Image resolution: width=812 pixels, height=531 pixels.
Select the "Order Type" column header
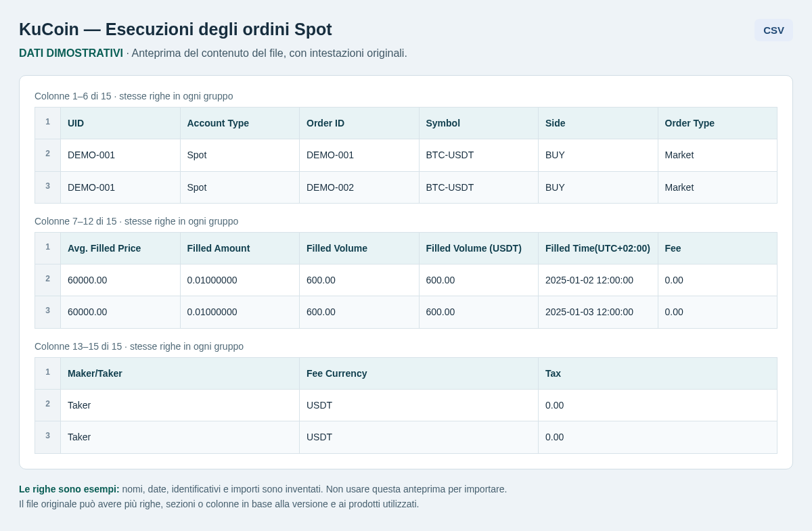[718, 123]
